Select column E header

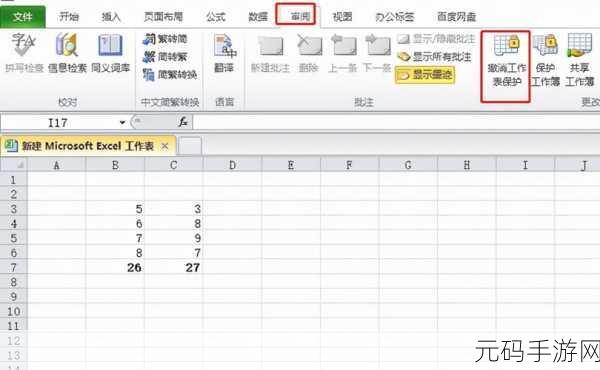291,165
